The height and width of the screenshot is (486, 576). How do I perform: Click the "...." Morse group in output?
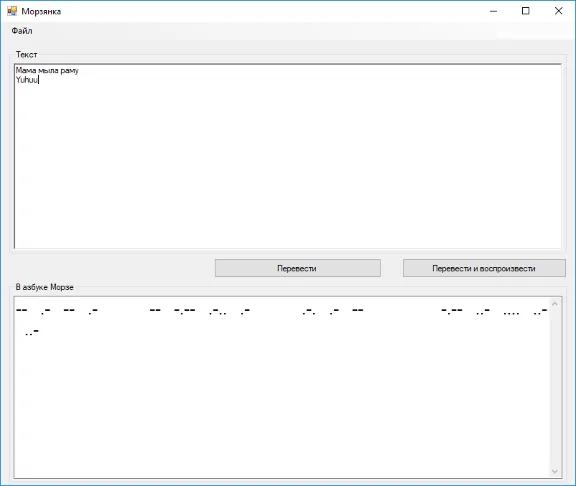coord(511,313)
